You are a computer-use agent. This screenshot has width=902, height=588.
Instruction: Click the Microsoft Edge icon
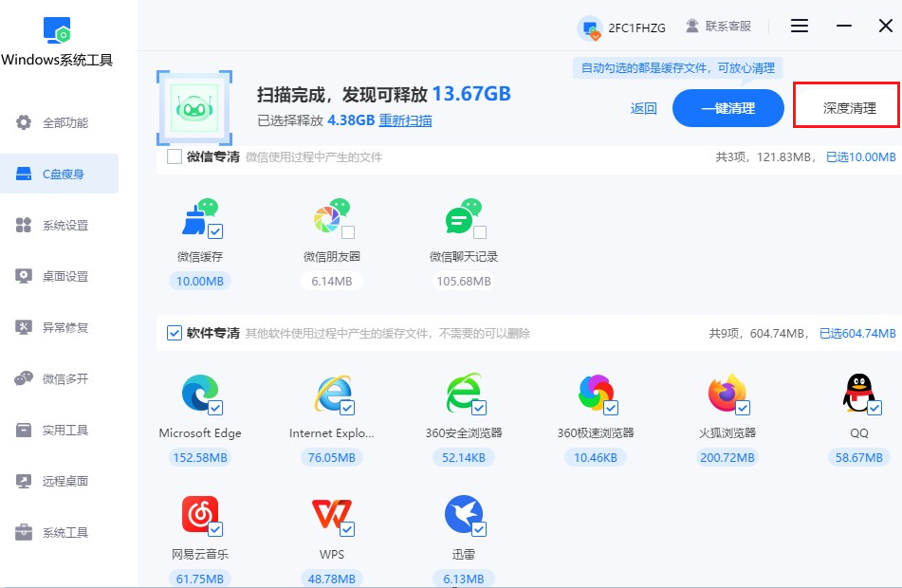(x=199, y=393)
